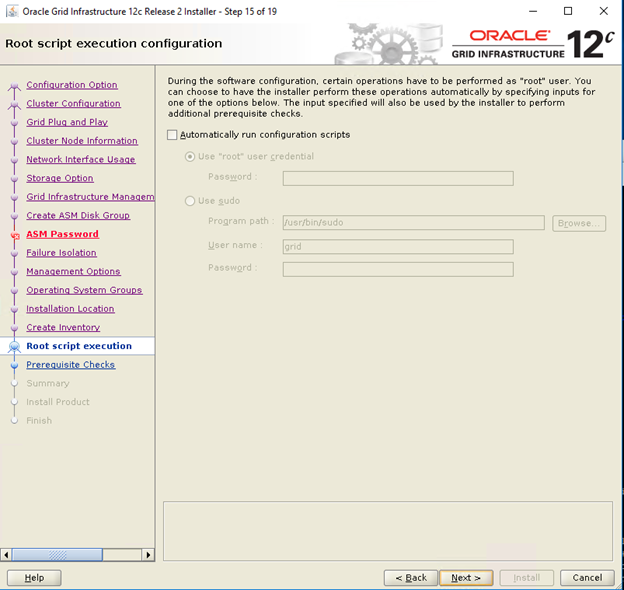Click sidebar scrollbar right arrow
This screenshot has width=624, height=590.
click(x=148, y=555)
